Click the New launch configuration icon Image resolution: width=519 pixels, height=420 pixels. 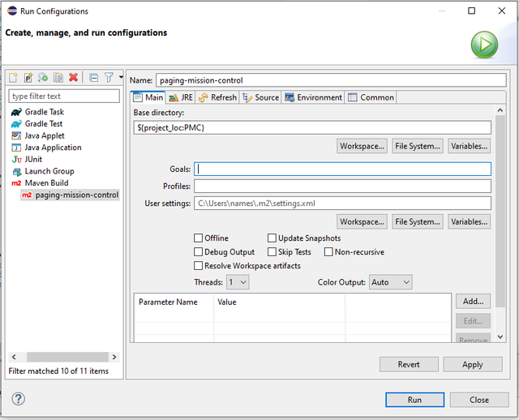13,78
